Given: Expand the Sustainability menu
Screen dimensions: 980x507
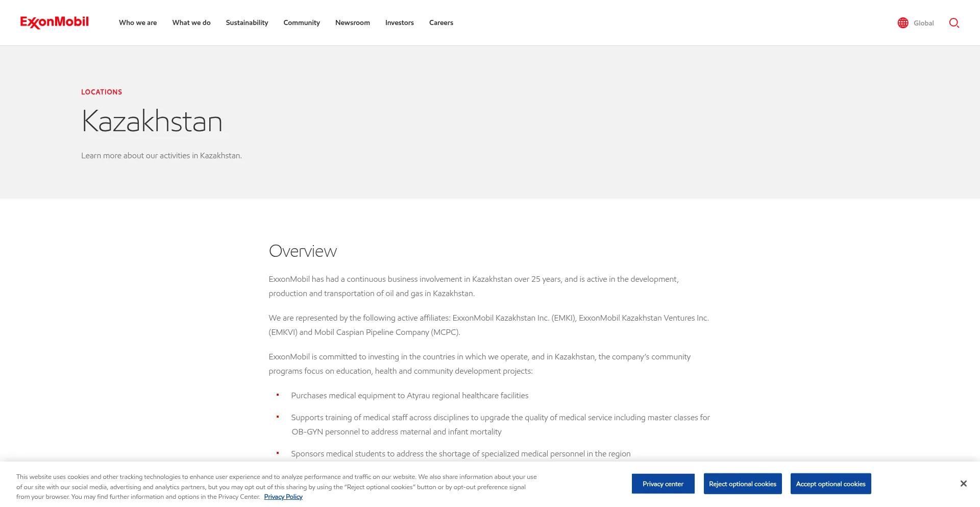Looking at the screenshot, I should pyautogui.click(x=247, y=23).
